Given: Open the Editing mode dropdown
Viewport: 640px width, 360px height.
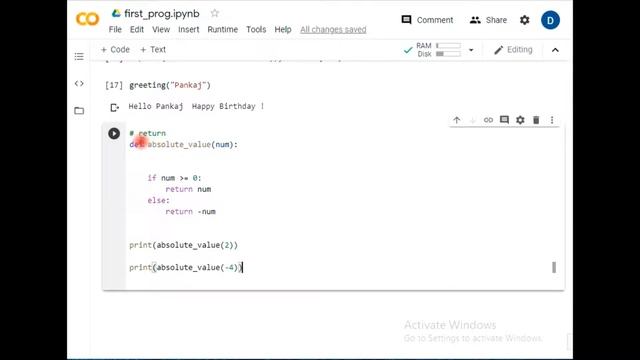Looking at the screenshot, I should click(513, 50).
